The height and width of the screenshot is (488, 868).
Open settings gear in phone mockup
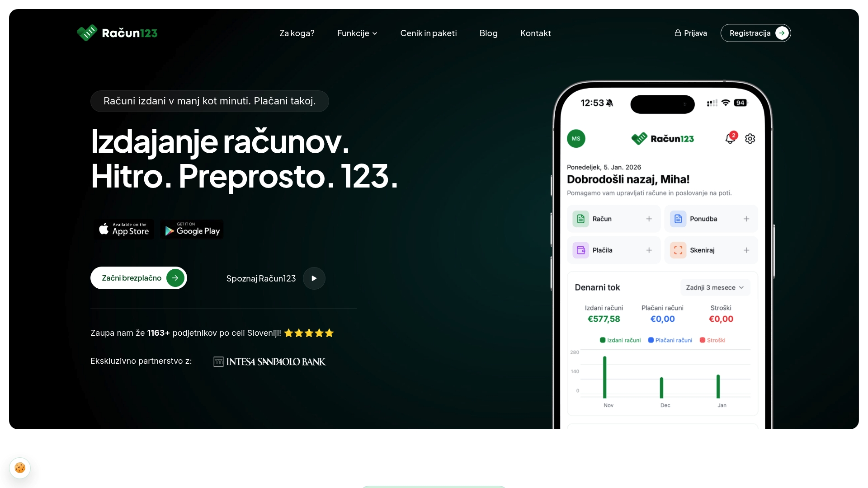(750, 139)
